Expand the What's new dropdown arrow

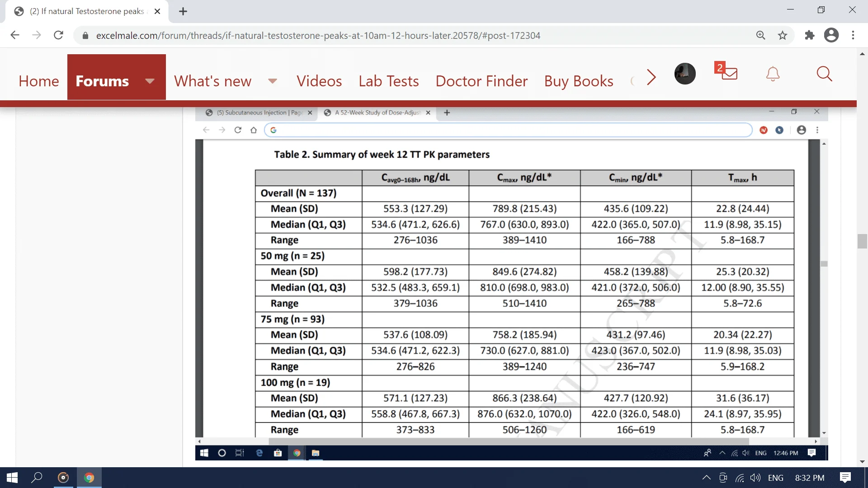click(272, 81)
